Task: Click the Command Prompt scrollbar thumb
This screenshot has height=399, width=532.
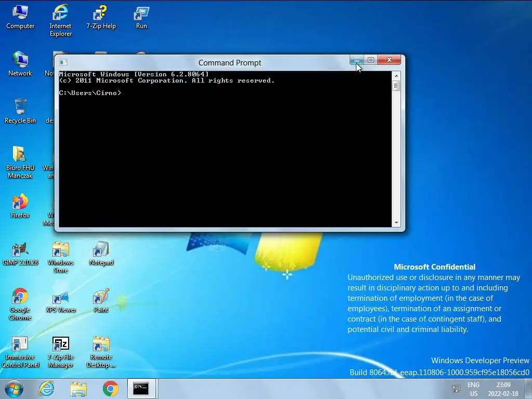Action: [x=396, y=86]
